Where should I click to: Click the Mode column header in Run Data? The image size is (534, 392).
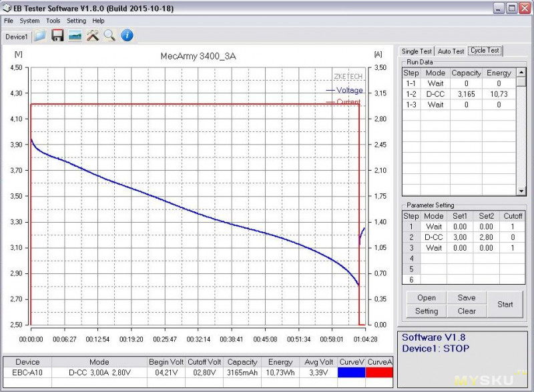(435, 73)
